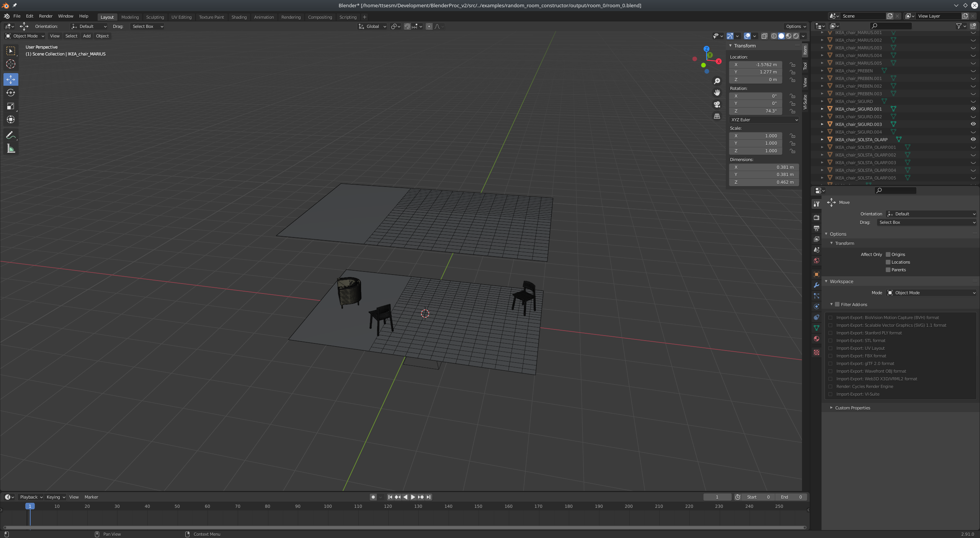This screenshot has width=980, height=538.
Task: Open the Render menu
Action: (46, 16)
